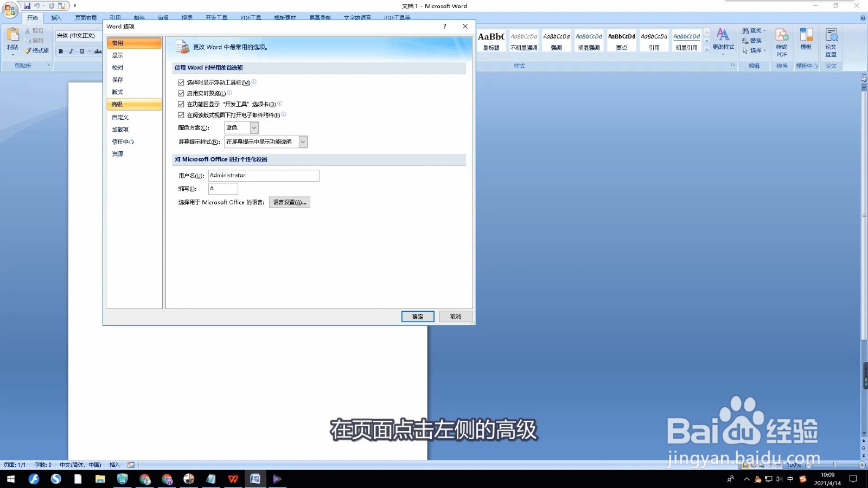This screenshot has width=868, height=488.
Task: Click the 确定 (OK) button
Action: [x=417, y=316]
